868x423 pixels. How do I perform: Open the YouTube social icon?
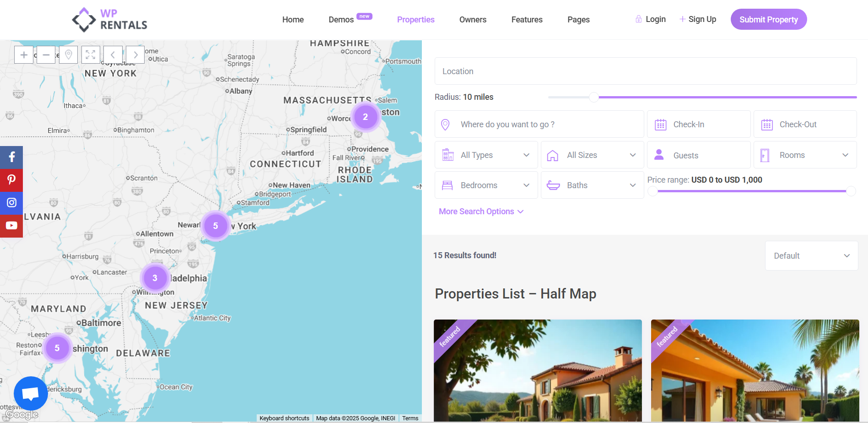point(11,226)
